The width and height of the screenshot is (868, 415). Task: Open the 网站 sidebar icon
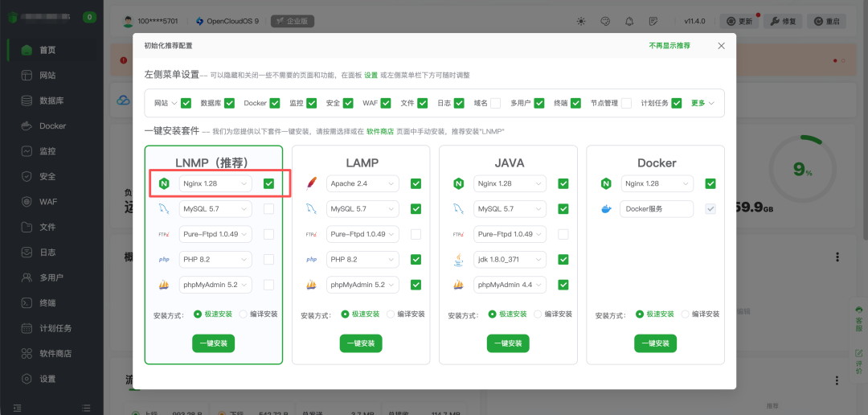coord(27,76)
